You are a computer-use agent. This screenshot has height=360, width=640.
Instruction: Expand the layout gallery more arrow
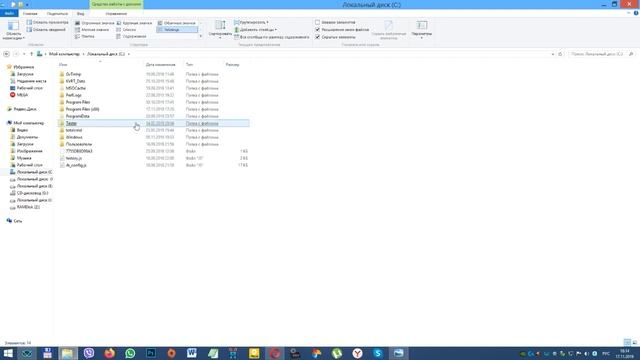pos(200,36)
